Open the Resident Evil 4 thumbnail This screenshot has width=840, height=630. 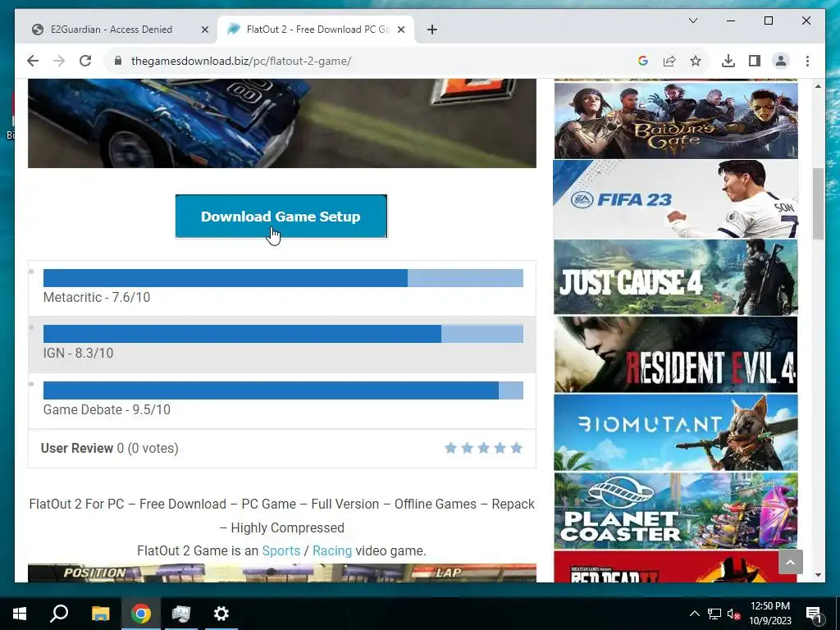(x=676, y=354)
